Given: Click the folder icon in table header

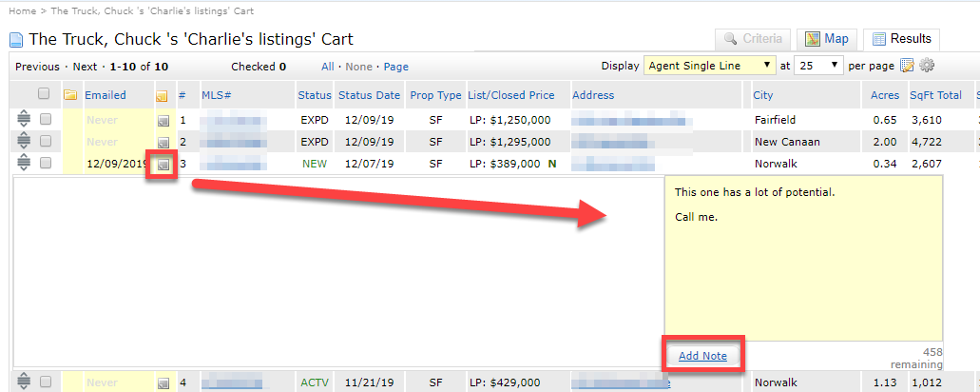Looking at the screenshot, I should point(69,95).
